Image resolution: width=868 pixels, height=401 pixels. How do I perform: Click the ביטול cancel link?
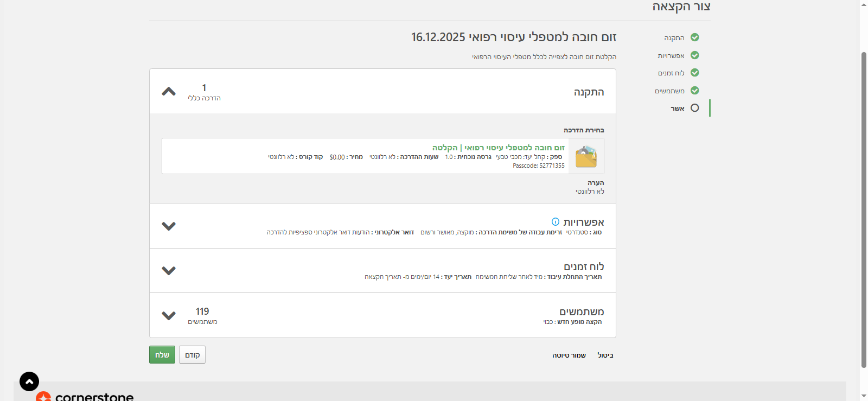tap(605, 355)
